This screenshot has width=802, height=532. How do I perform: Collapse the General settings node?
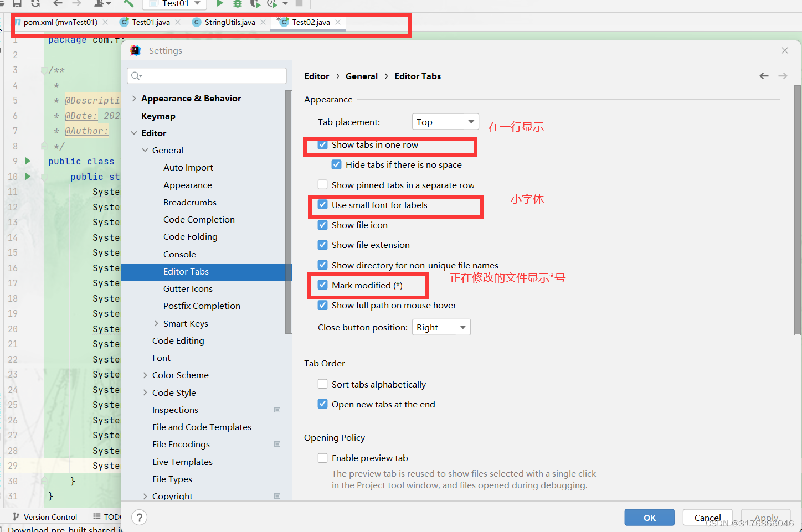145,150
